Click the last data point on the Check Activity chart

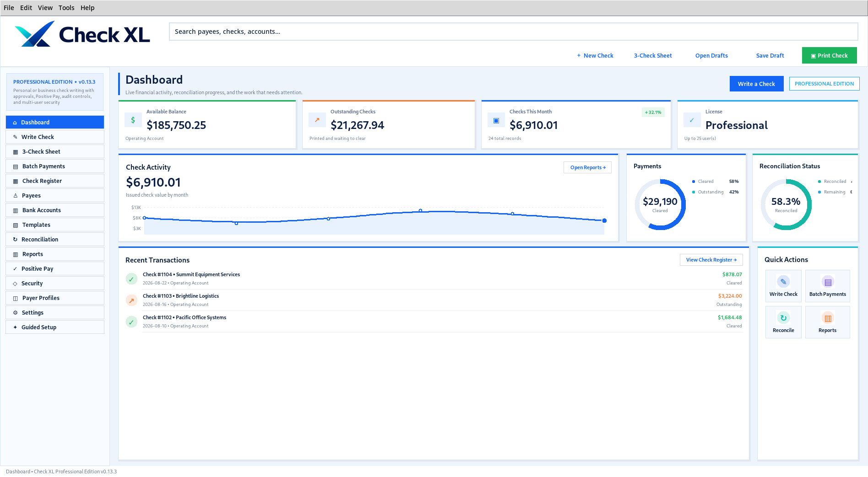(604, 220)
